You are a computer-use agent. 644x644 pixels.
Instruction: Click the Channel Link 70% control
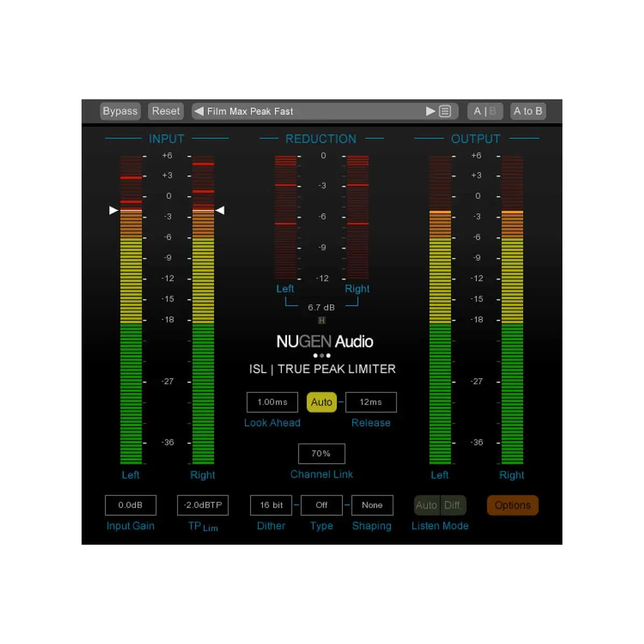[x=321, y=453]
